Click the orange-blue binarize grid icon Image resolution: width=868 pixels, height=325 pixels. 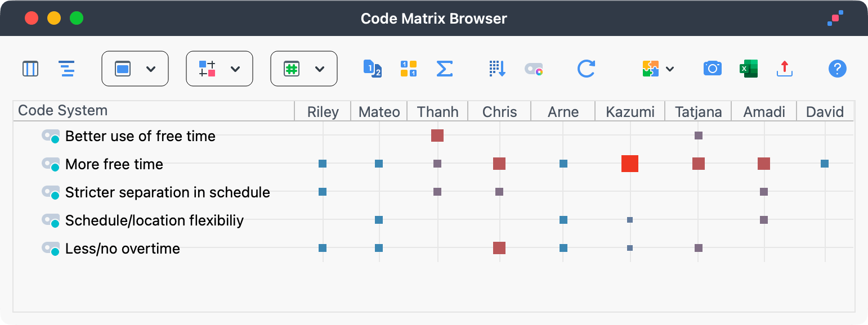409,69
